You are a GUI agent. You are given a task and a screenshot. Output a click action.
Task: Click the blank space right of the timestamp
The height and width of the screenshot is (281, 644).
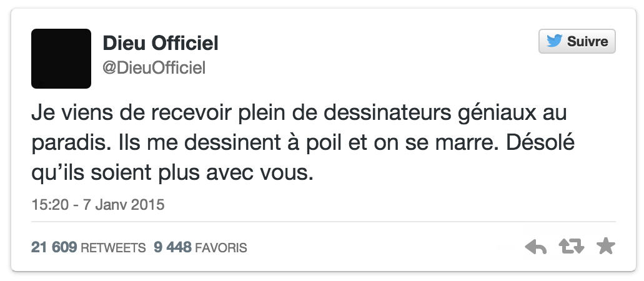[x=375, y=205]
